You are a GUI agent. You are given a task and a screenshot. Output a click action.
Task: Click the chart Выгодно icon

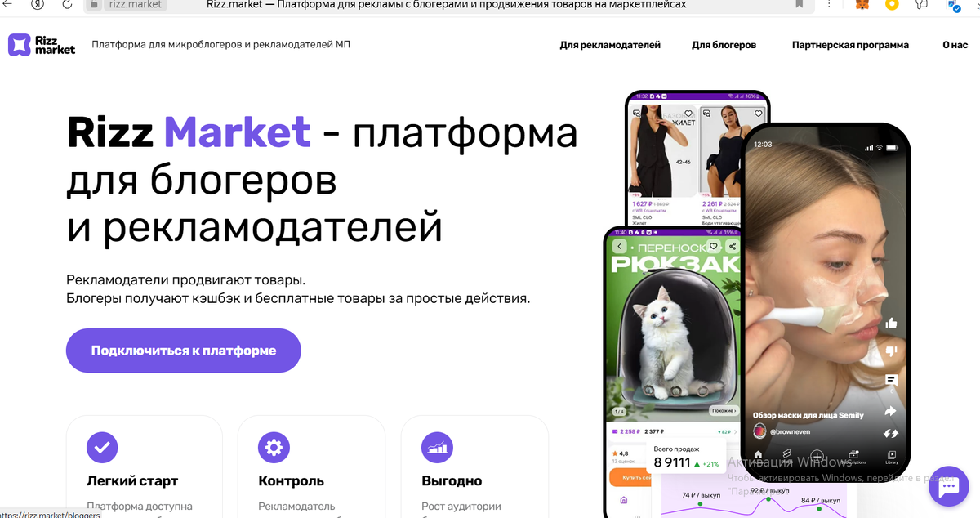click(x=437, y=447)
